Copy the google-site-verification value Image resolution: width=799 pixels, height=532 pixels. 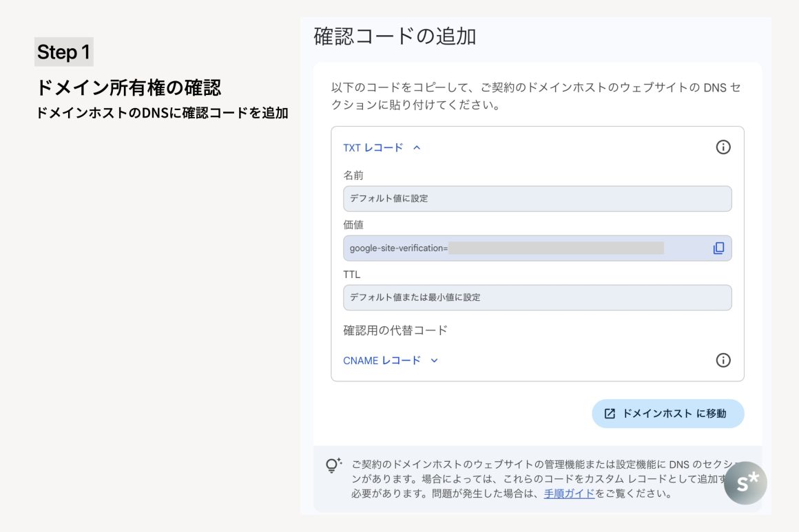point(718,248)
